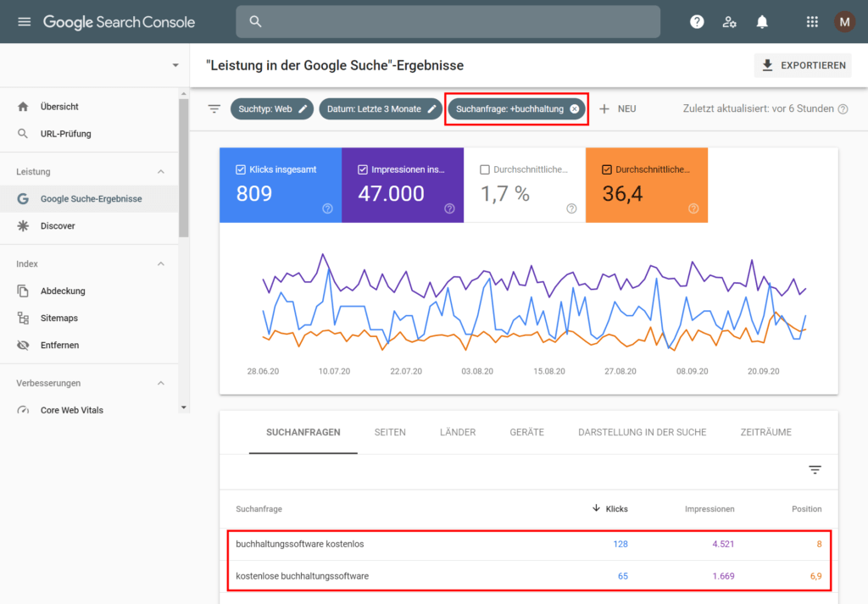Click the sidebar scrollbar thumb
868x604 pixels.
coord(184,168)
